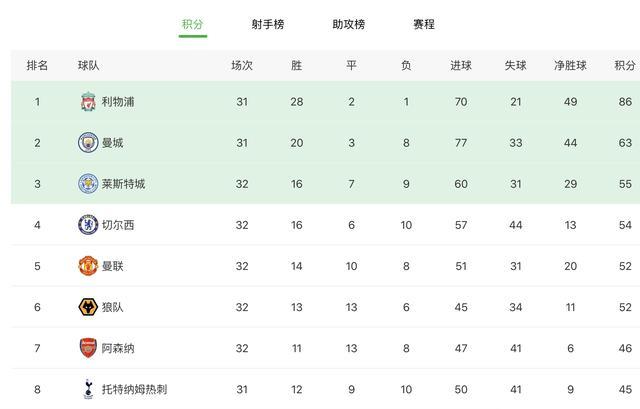Image resolution: width=640 pixels, height=409 pixels.
Task: Open the 利物浦 team name link
Action: [x=118, y=102]
